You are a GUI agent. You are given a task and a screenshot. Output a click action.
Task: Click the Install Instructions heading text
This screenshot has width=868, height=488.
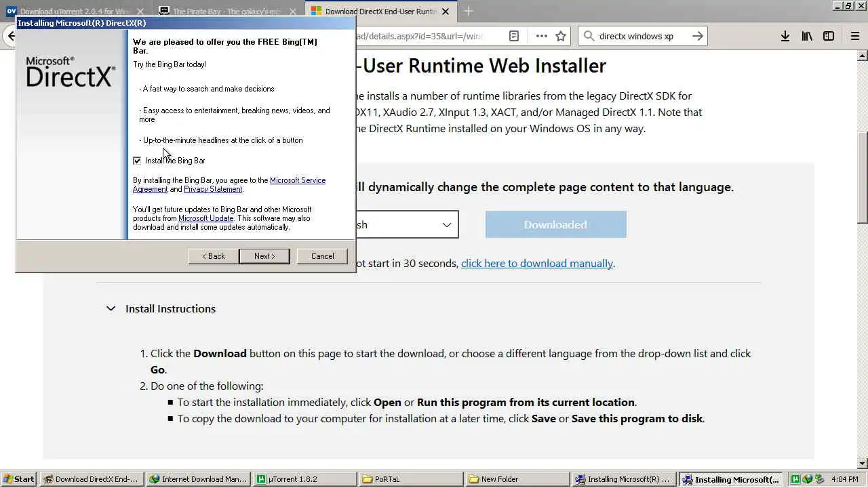(170, 308)
